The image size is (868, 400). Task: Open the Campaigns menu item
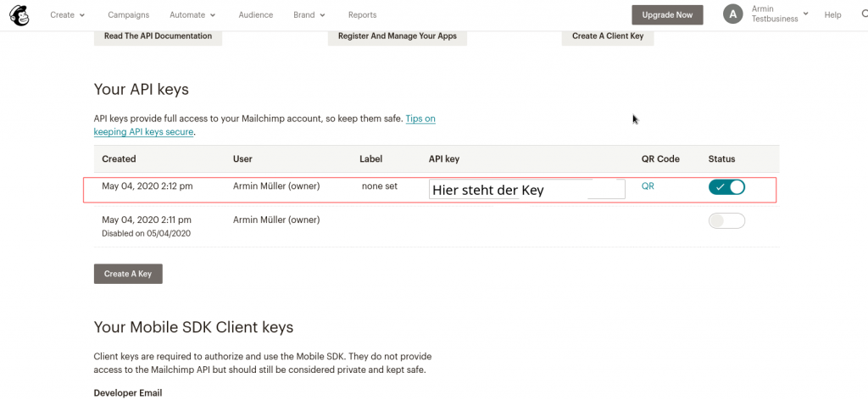(x=129, y=15)
